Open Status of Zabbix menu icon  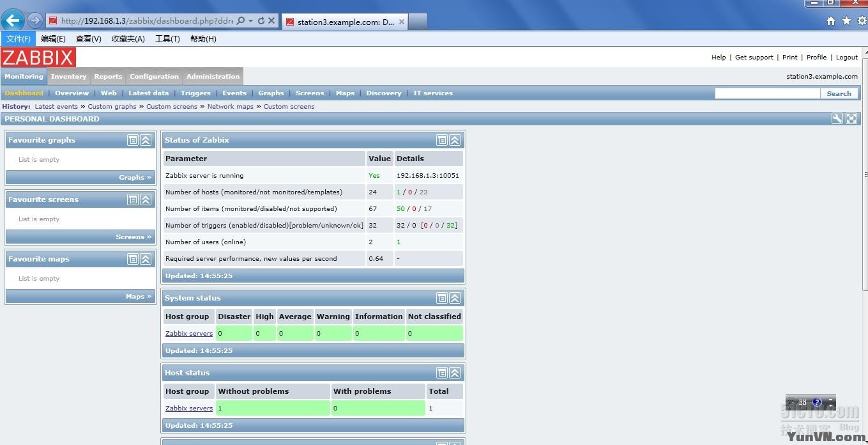(442, 140)
